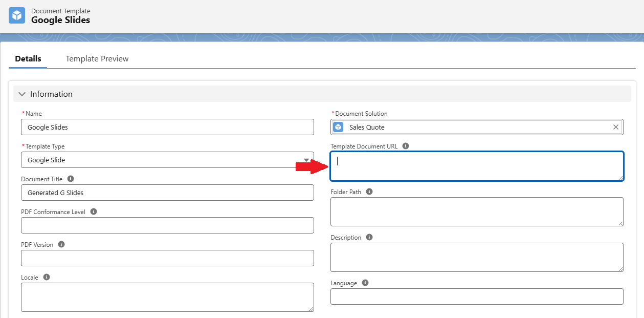Switch to the Template Preview tab
This screenshot has width=644, height=318.
tap(97, 59)
